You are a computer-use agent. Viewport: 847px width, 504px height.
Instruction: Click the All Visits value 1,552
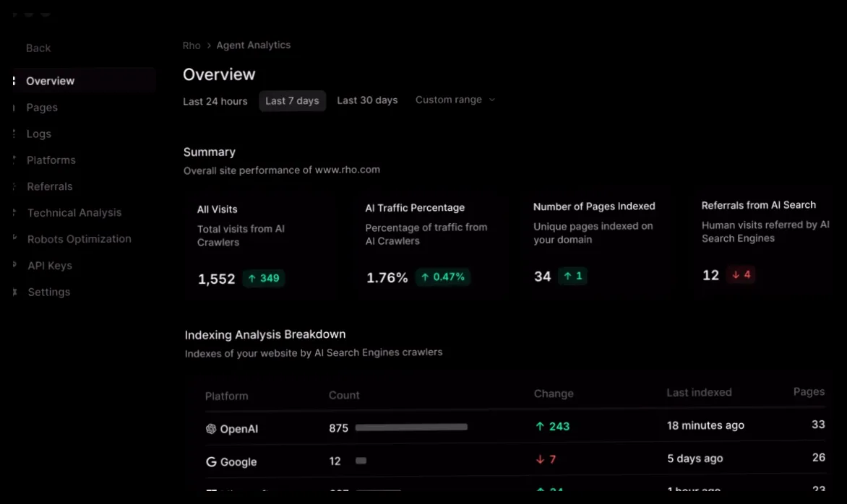click(217, 279)
